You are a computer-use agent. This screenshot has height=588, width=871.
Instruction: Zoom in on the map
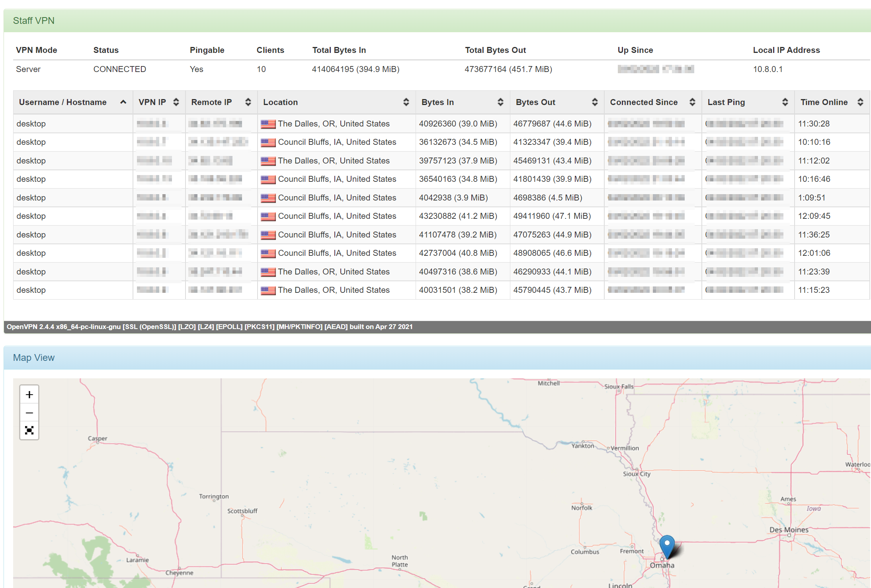pos(29,395)
